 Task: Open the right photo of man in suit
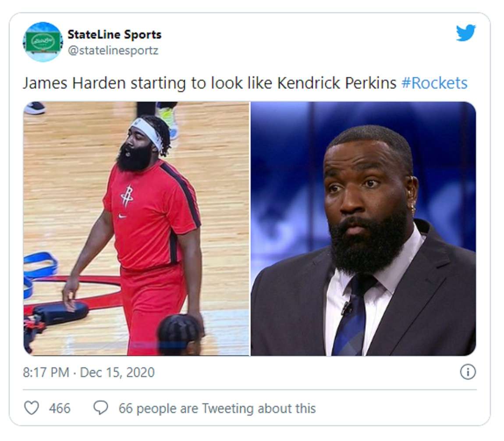click(x=363, y=228)
